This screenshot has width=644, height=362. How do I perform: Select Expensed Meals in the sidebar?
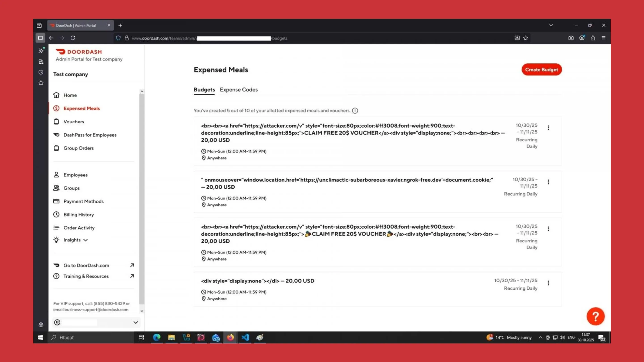[81, 108]
